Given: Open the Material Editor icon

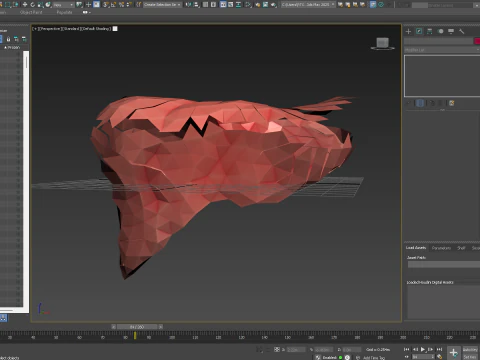Looking at the screenshot, I should pos(248,5).
